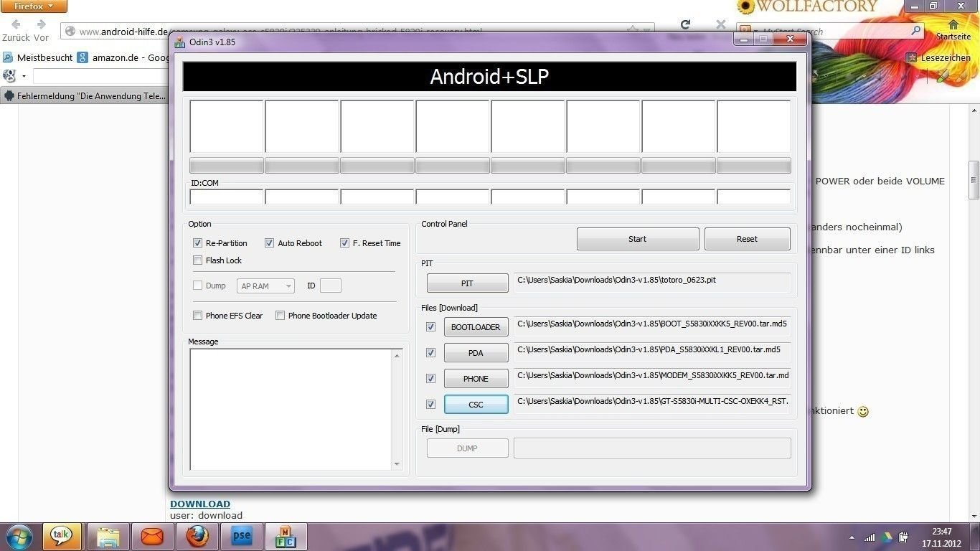This screenshot has width=980, height=551.
Task: Open the Lesezeichen bookmarks menu
Action: click(939, 57)
